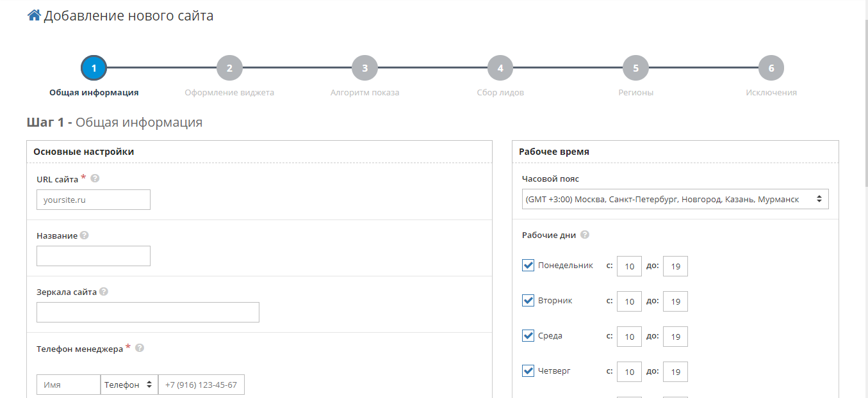This screenshot has height=398, width=868.
Task: Click help icon next to URL сайта
Action: [x=95, y=179]
